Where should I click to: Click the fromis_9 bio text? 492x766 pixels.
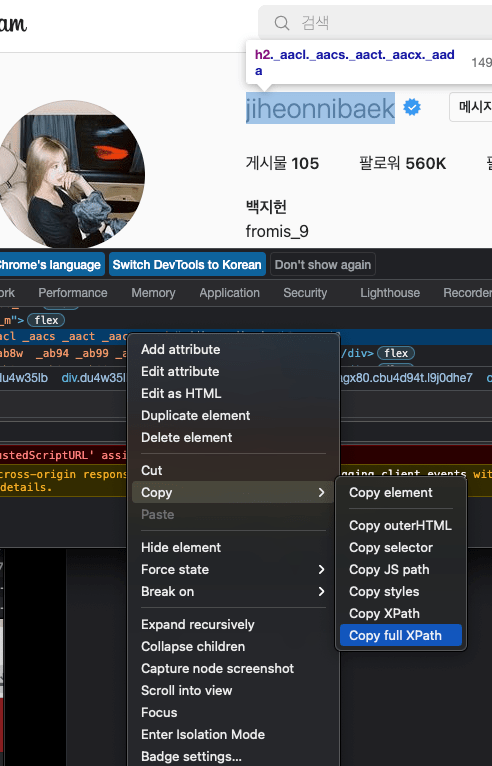point(277,231)
